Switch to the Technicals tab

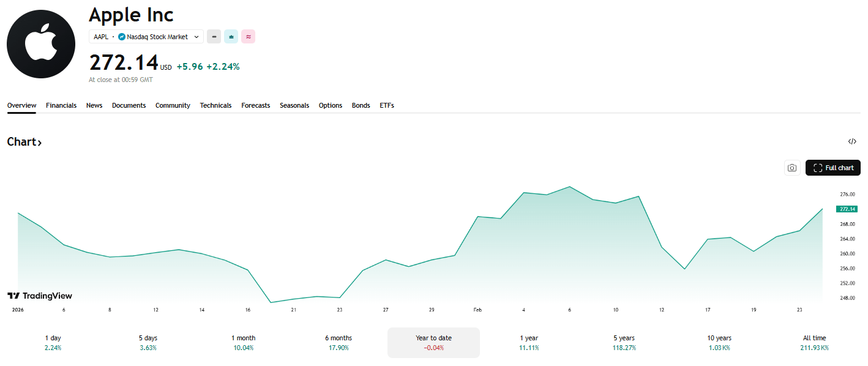[x=215, y=105]
